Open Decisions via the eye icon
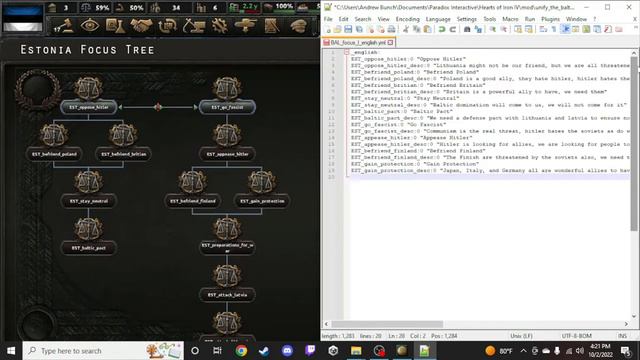The height and width of the screenshot is (360, 640). coord(90,26)
